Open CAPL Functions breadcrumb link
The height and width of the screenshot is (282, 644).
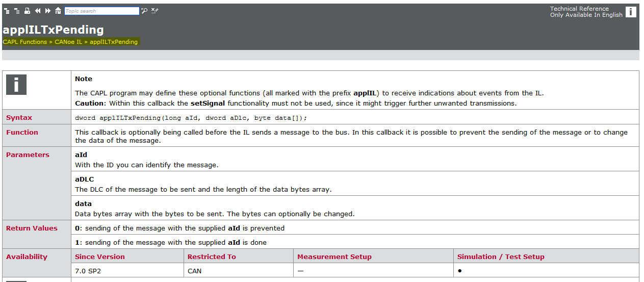[x=25, y=42]
